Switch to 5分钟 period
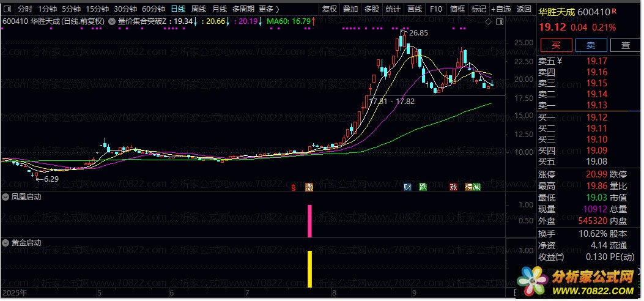Screen dimensions: 644x301 click(71, 9)
